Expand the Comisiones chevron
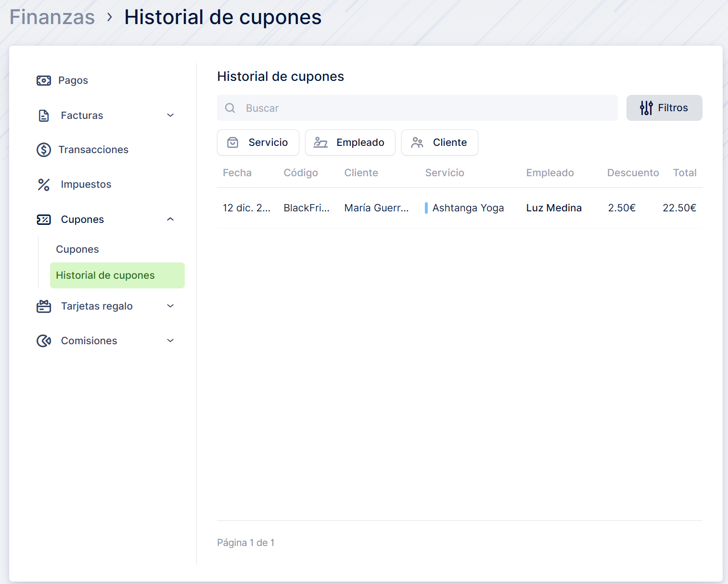728x584 pixels. 170,341
